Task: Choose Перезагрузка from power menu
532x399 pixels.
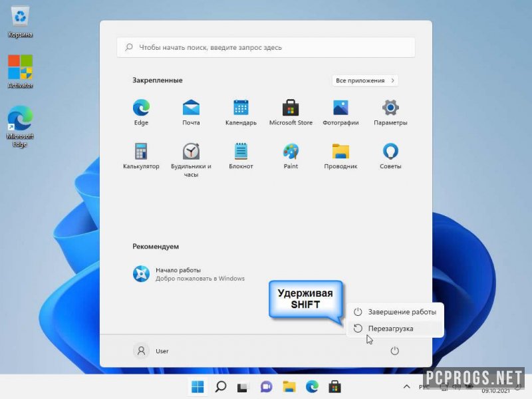Action: (395, 329)
